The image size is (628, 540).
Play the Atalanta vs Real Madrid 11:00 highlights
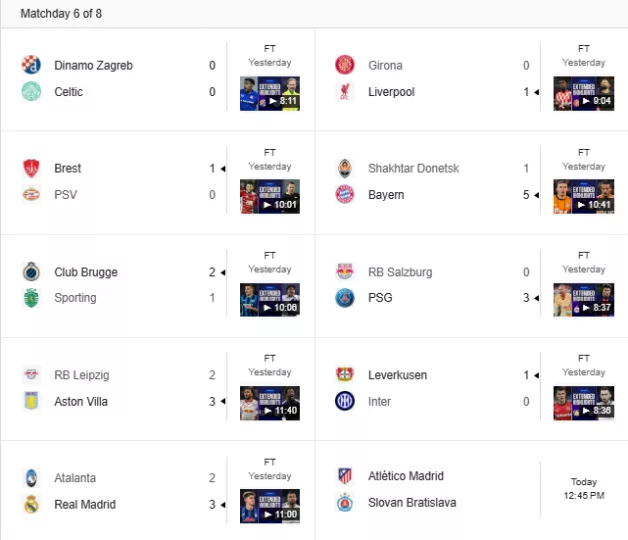tap(270, 506)
